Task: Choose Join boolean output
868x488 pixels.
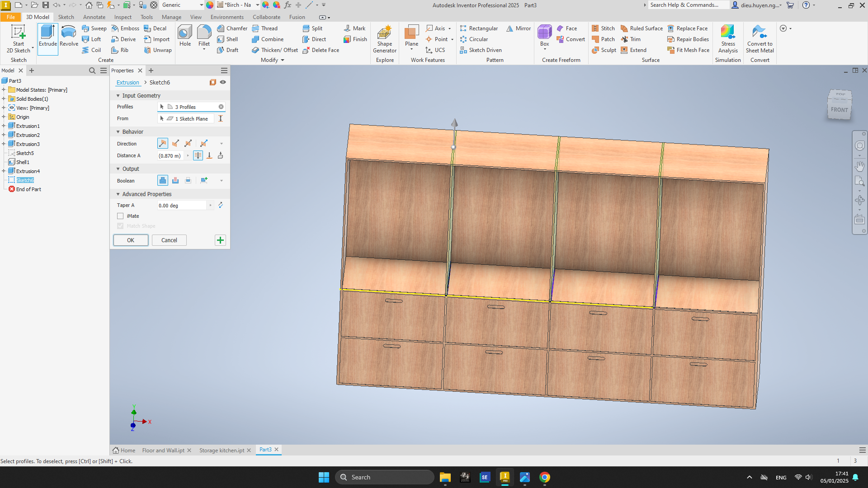Action: (162, 180)
